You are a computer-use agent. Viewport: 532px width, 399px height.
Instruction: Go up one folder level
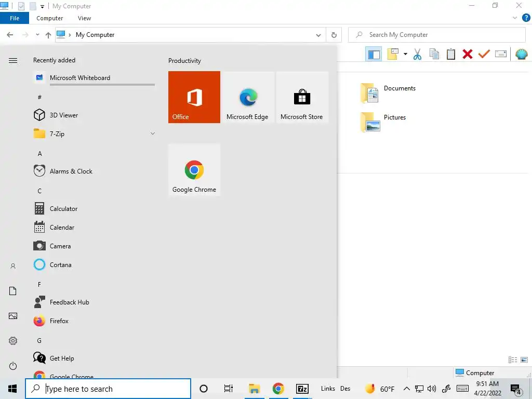tap(48, 35)
